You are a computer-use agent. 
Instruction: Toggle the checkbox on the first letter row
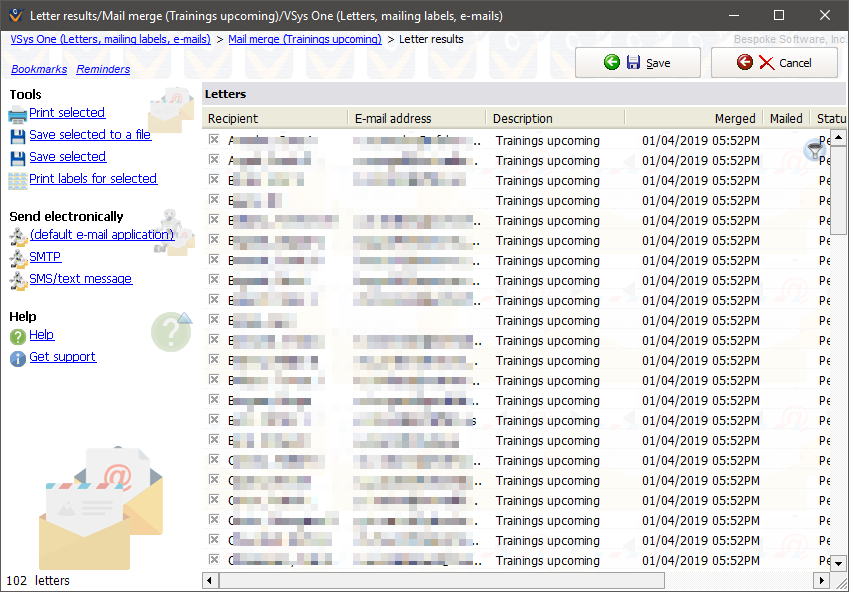(212, 140)
